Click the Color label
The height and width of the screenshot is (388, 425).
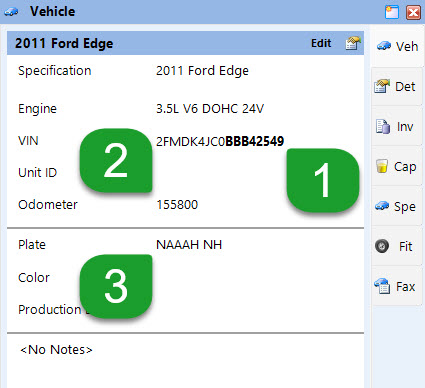(34, 278)
